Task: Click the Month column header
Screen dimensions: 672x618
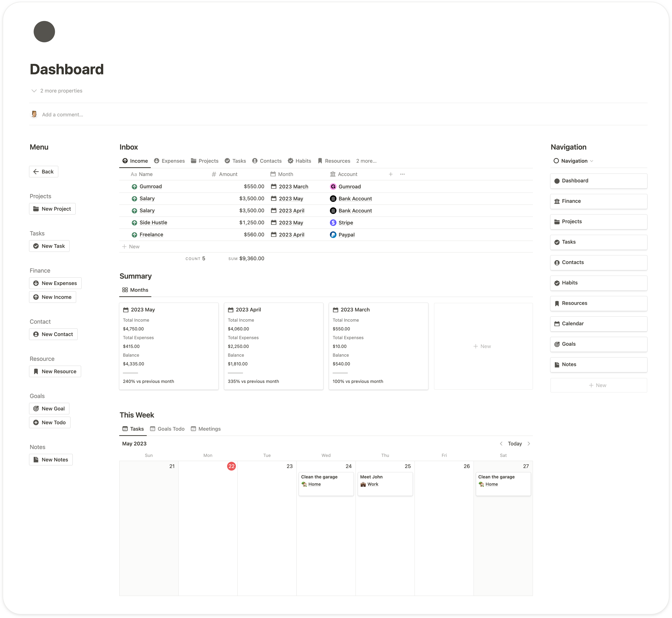Action: (282, 174)
